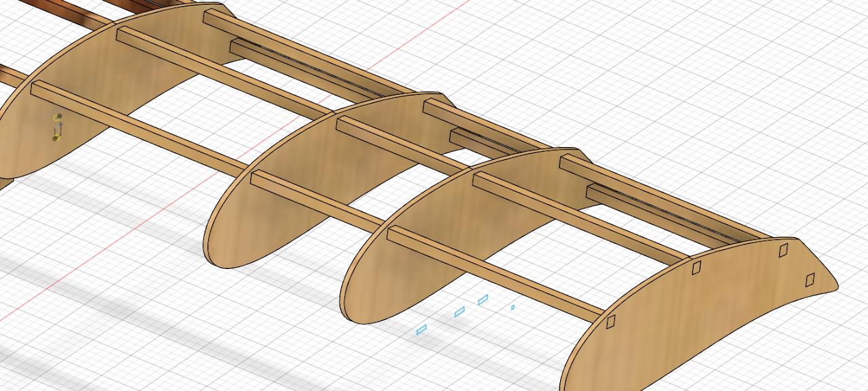Screen dimensions: 868x391
Task: Select the upper yellow-circled sketch point on the rib
Action: coord(58,118)
